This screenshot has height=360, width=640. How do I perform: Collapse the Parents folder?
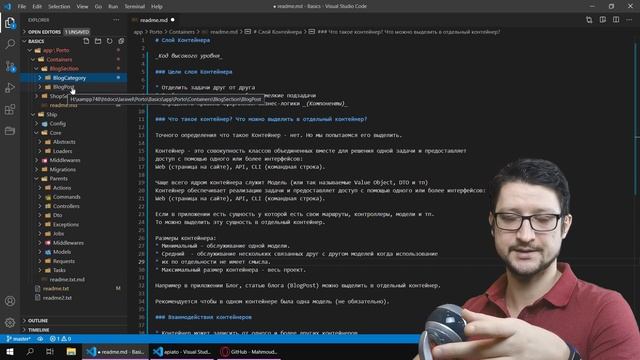point(36,179)
